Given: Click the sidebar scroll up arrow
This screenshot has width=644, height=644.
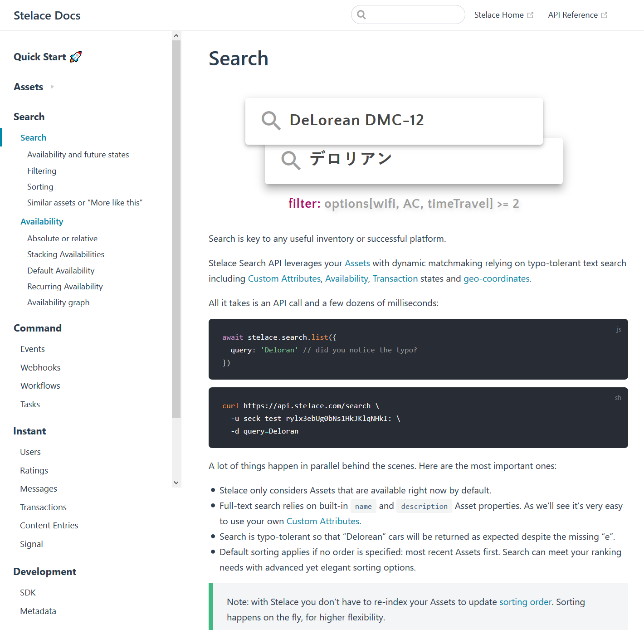Looking at the screenshot, I should (x=176, y=35).
